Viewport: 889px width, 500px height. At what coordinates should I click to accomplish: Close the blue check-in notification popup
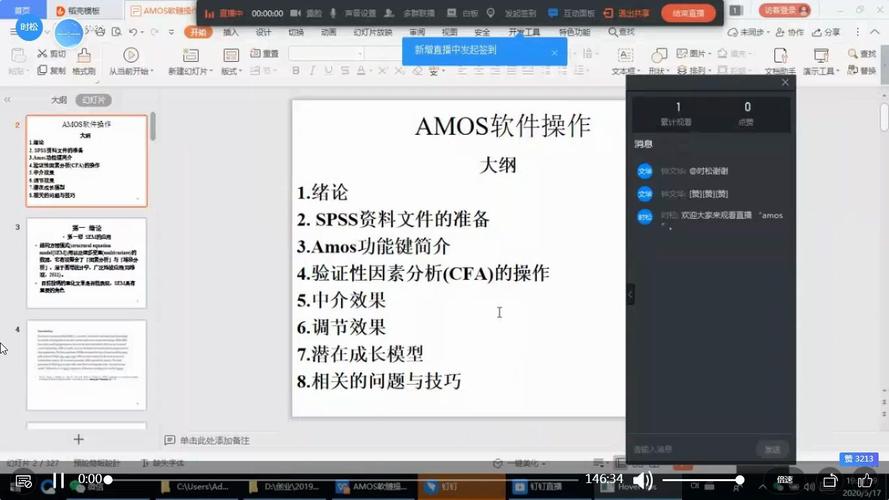pos(554,53)
